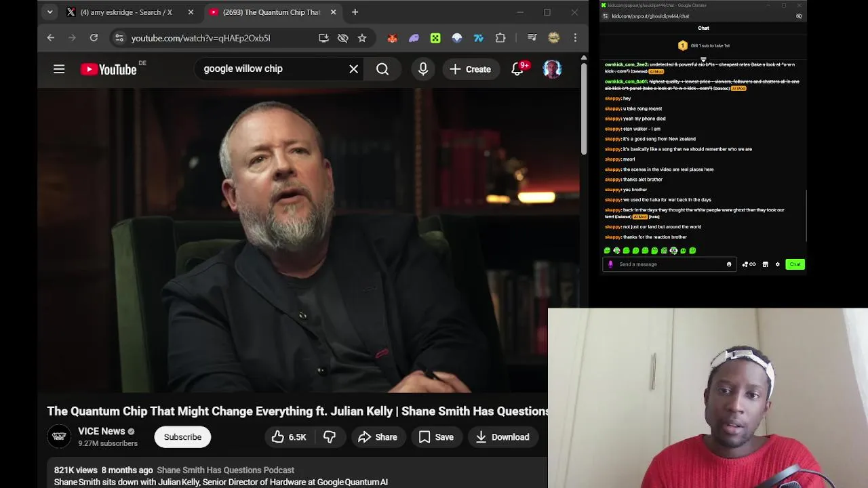Close the amy eskridge X tab
Screen dimensions: 868x488
191,12
